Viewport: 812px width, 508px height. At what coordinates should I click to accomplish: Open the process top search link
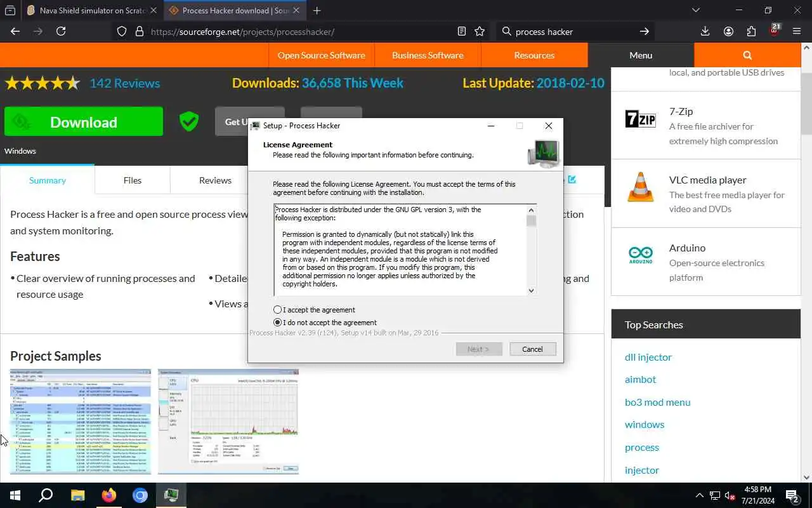click(x=642, y=447)
